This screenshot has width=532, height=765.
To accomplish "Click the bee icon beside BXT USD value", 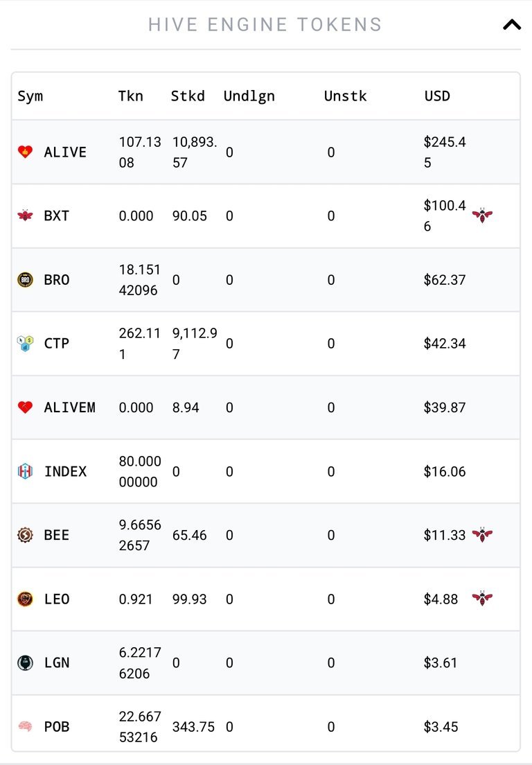I will click(x=482, y=215).
